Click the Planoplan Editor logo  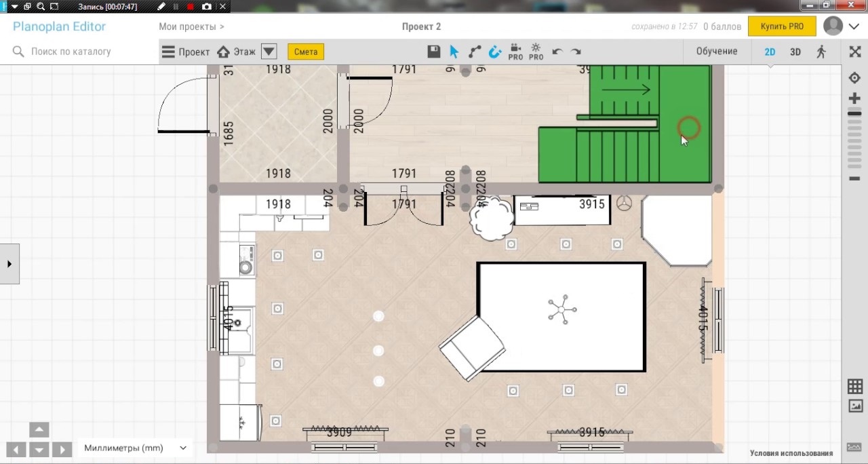point(60,26)
